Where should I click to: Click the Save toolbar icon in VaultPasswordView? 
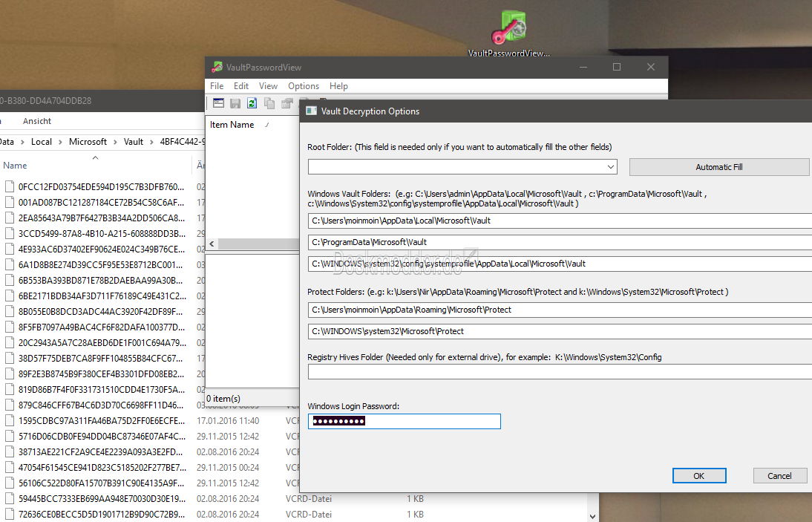tap(235, 103)
